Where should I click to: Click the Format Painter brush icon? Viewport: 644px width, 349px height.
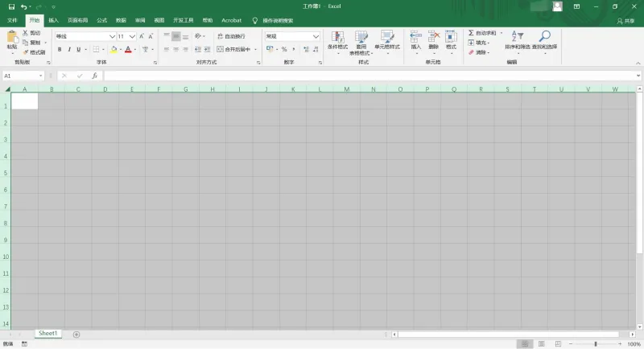(x=26, y=52)
